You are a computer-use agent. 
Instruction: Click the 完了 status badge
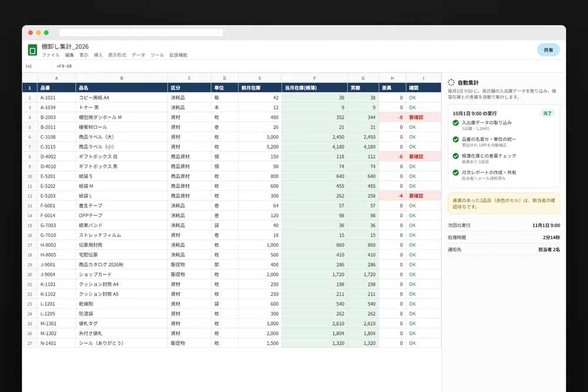(x=547, y=113)
